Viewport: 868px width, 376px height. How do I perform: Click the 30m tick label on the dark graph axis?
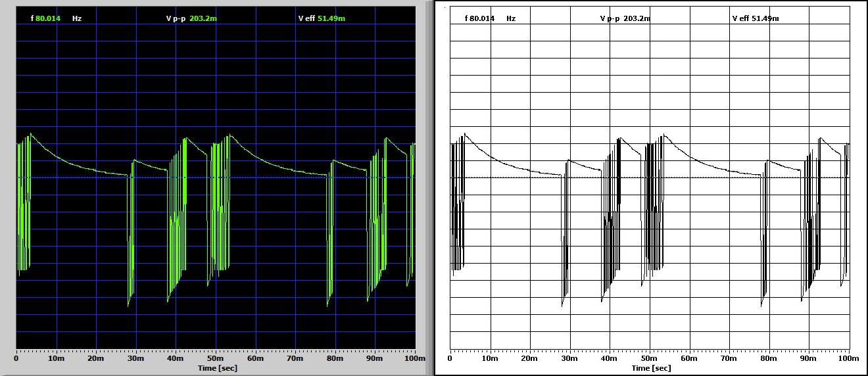point(136,359)
